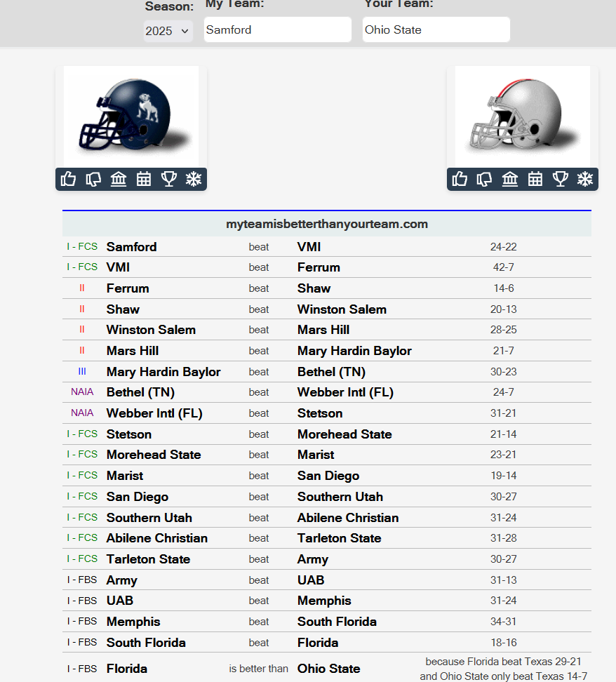Click the Samford navy helmet image
Screen dimensions: 616x682
point(131,116)
